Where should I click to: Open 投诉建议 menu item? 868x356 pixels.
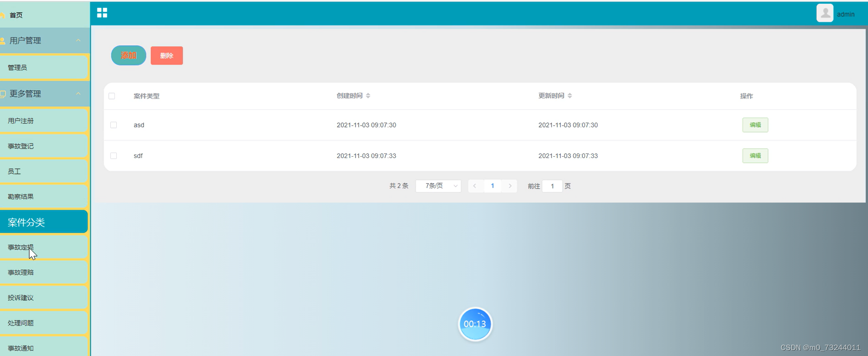click(44, 298)
